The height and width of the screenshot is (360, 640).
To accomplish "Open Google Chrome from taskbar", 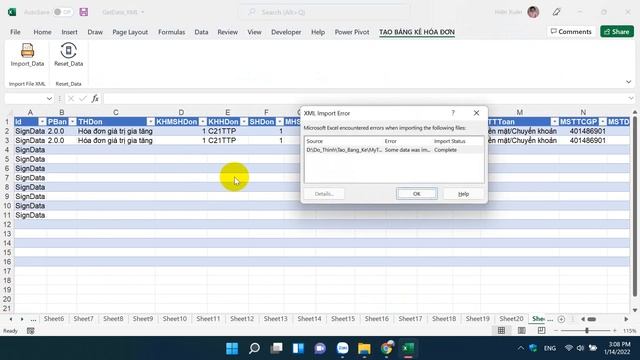I will 386,348.
